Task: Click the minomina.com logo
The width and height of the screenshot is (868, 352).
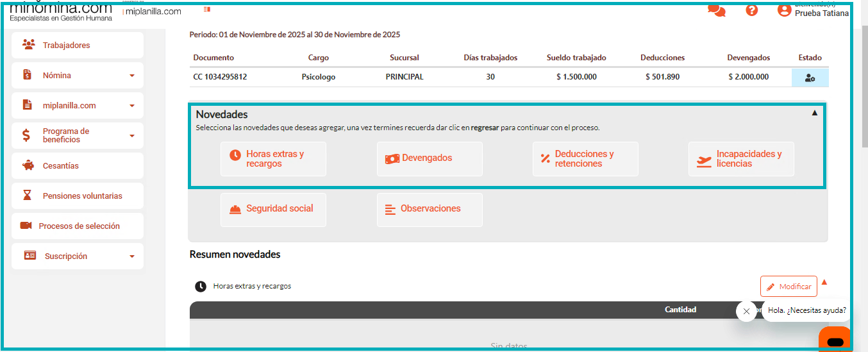Action: coord(61,12)
